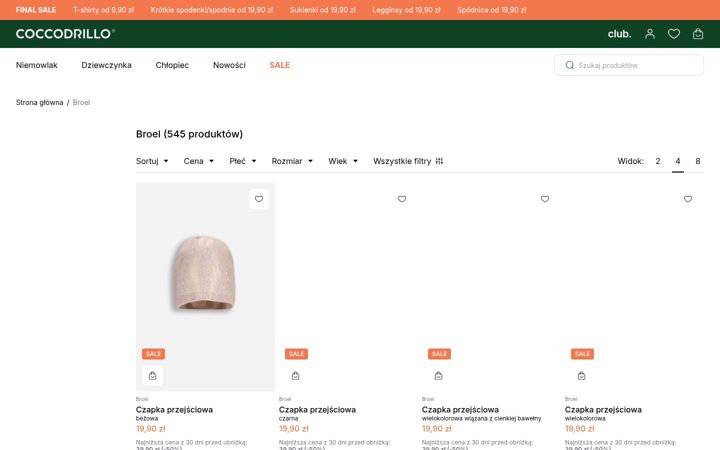Expand the Cena filter dropdown

pyautogui.click(x=198, y=161)
